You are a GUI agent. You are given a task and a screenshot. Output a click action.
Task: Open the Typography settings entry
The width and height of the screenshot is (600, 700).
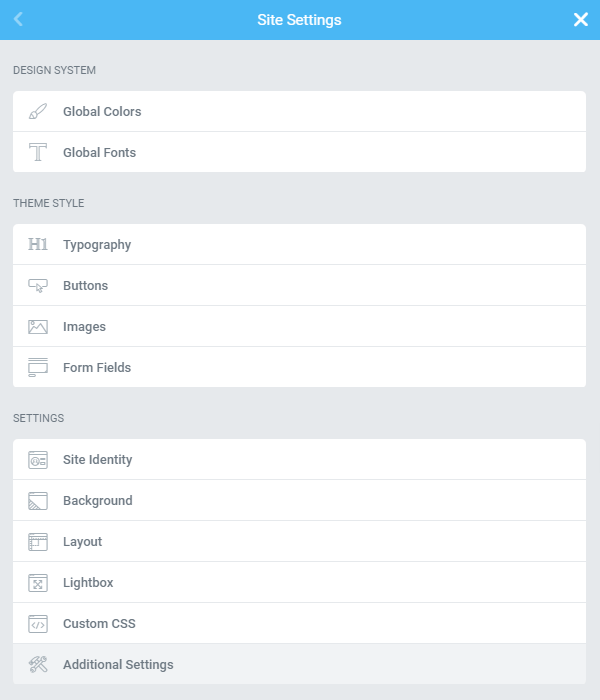[x=300, y=244]
